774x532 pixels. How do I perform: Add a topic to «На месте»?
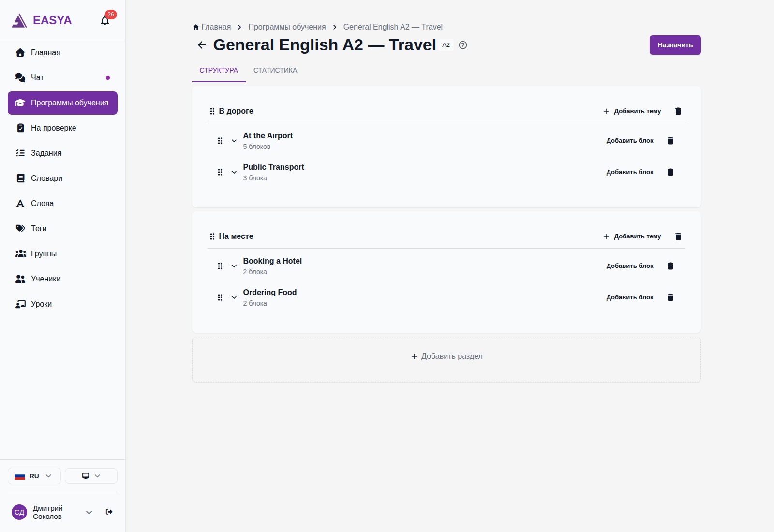point(632,236)
